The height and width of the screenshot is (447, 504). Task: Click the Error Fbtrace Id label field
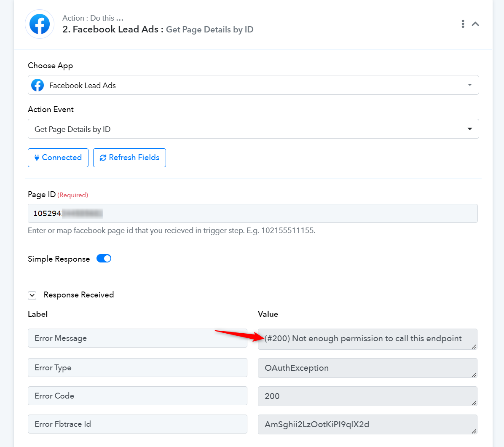tap(137, 424)
